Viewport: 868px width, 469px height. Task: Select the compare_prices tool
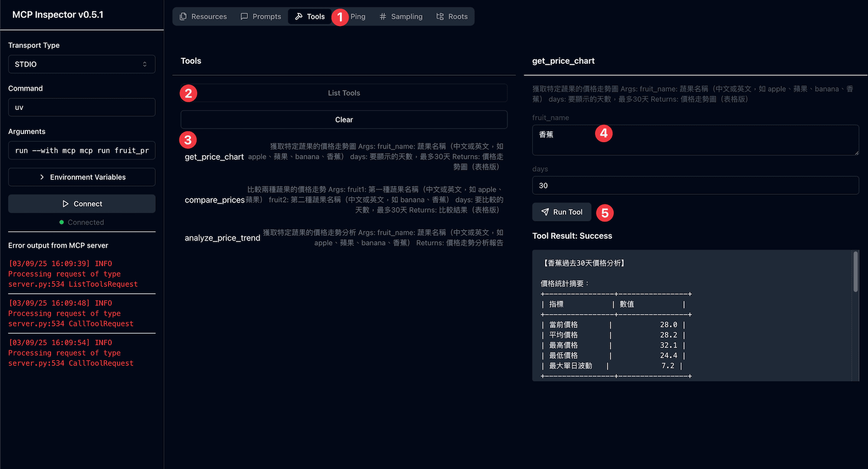(x=215, y=200)
